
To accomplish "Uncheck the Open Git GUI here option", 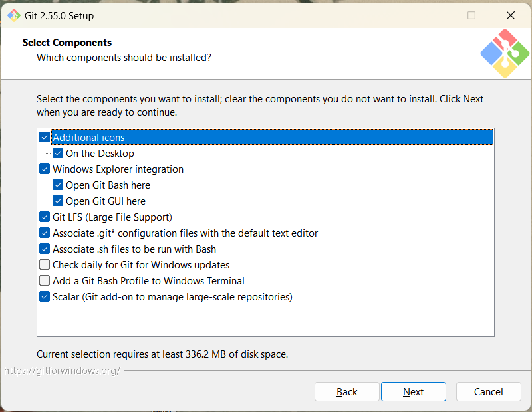I will [58, 201].
